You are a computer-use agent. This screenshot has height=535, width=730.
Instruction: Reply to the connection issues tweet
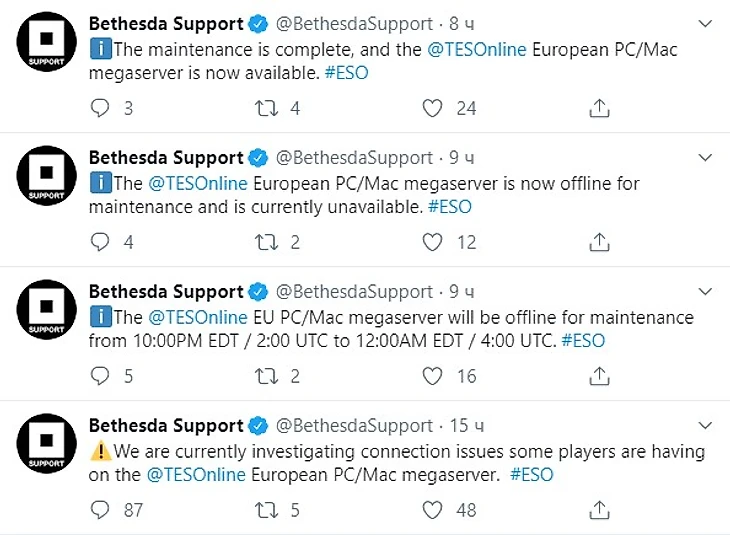(x=100, y=510)
